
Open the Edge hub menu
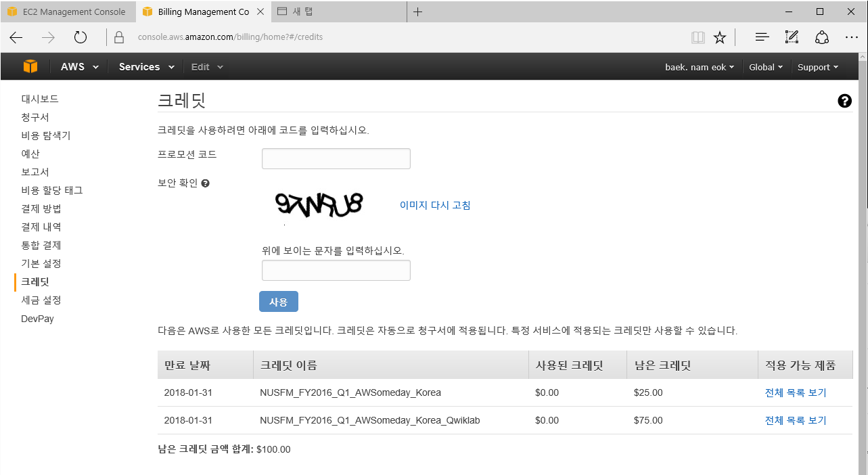[762, 37]
